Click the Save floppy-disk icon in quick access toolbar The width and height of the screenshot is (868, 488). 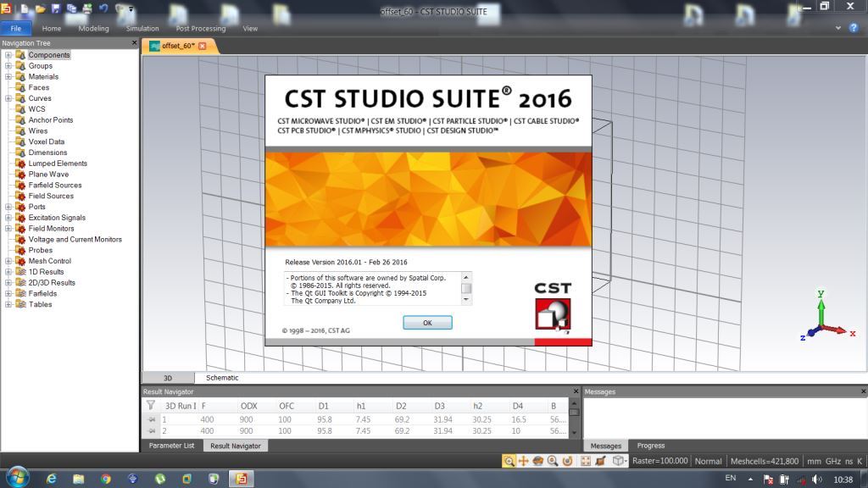click(x=56, y=8)
